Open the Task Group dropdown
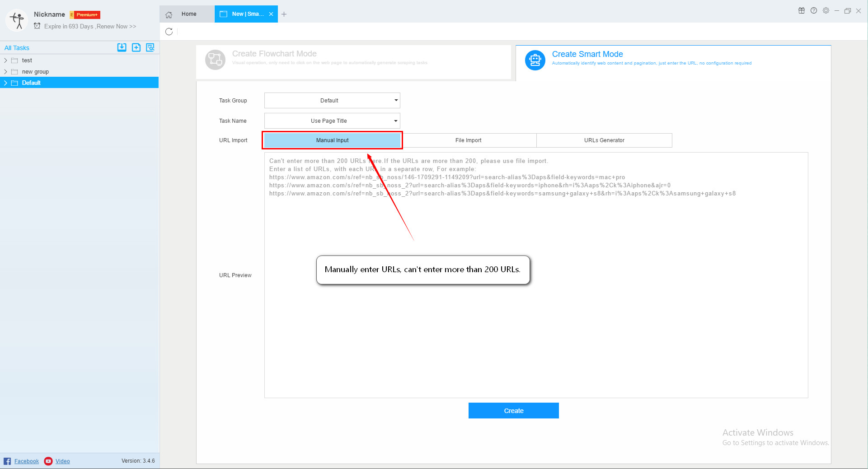The image size is (868, 469). pos(332,100)
